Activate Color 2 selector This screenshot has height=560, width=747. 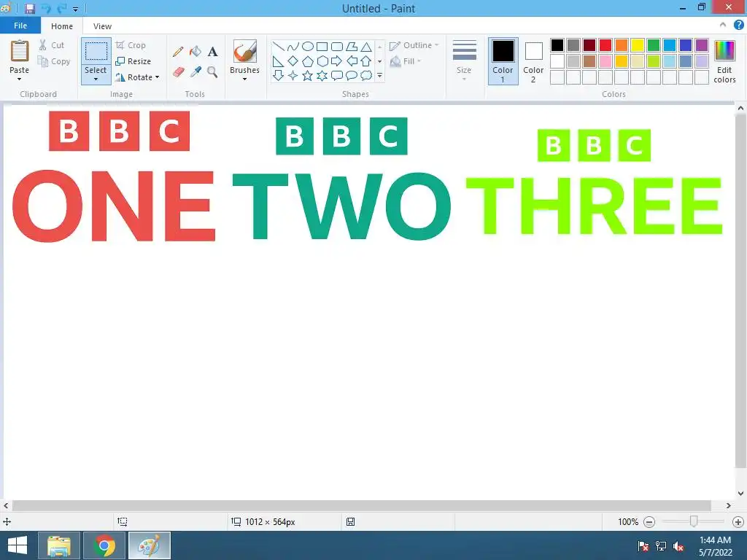coord(533,61)
